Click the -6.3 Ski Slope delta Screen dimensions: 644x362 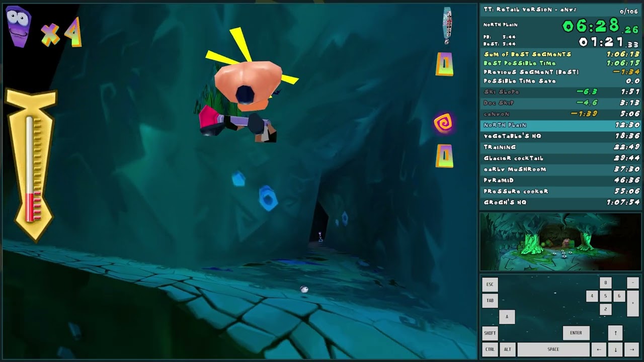(x=586, y=92)
